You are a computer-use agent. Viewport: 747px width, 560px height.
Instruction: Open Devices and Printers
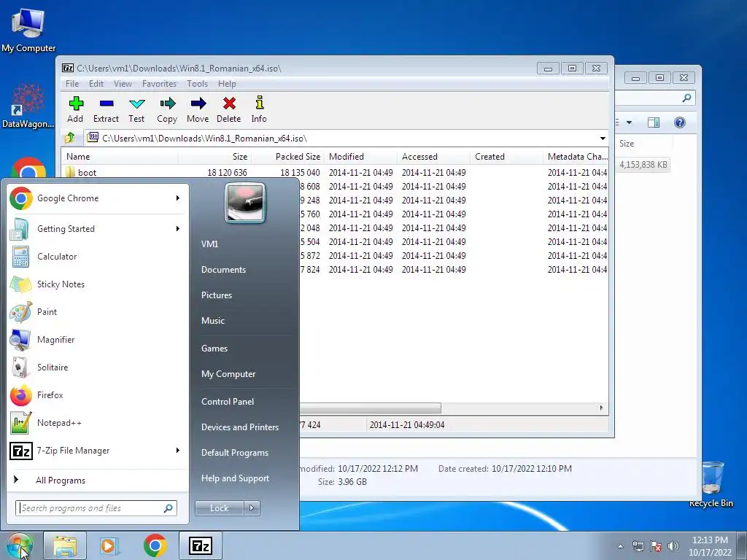click(x=240, y=427)
